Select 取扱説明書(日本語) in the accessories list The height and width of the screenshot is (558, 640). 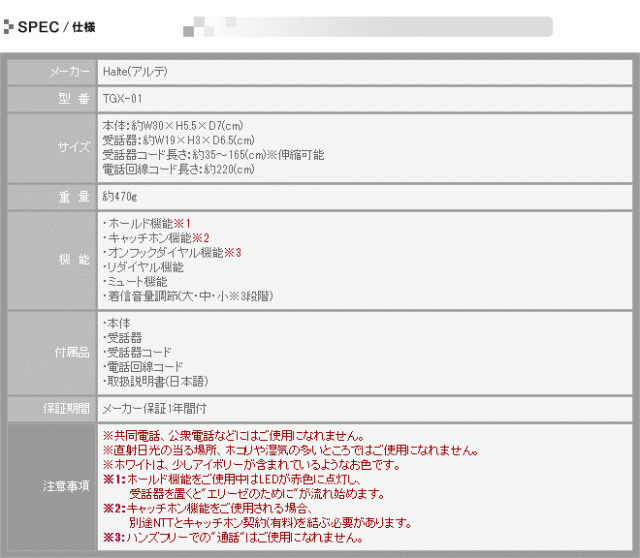tap(158, 383)
